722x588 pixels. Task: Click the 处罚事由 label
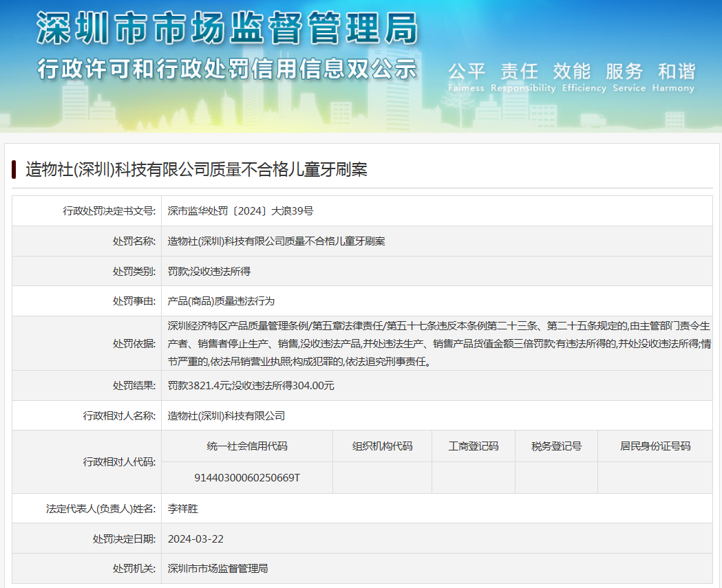(134, 301)
